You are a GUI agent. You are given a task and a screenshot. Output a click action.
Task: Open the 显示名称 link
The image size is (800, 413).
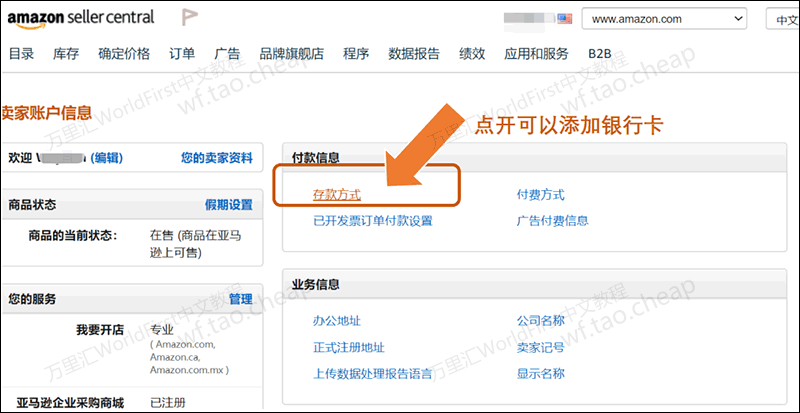point(541,374)
